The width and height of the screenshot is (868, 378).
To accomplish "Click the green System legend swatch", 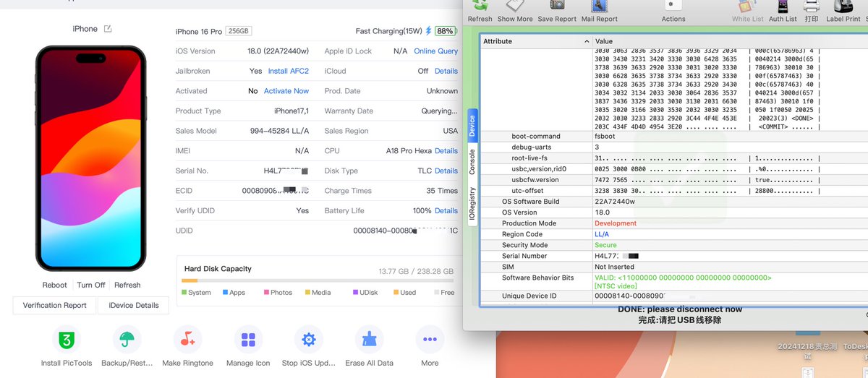I will click(x=184, y=293).
